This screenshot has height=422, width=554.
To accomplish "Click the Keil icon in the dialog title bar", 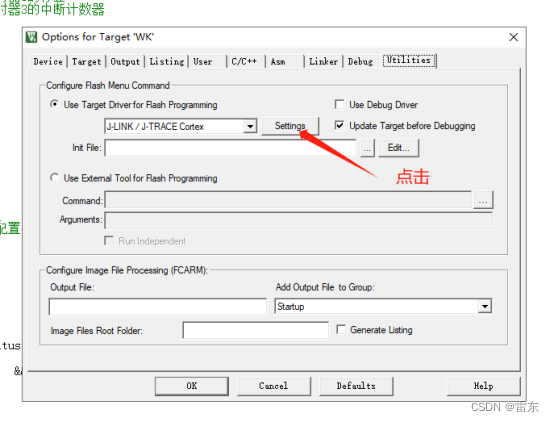I will pyautogui.click(x=31, y=37).
